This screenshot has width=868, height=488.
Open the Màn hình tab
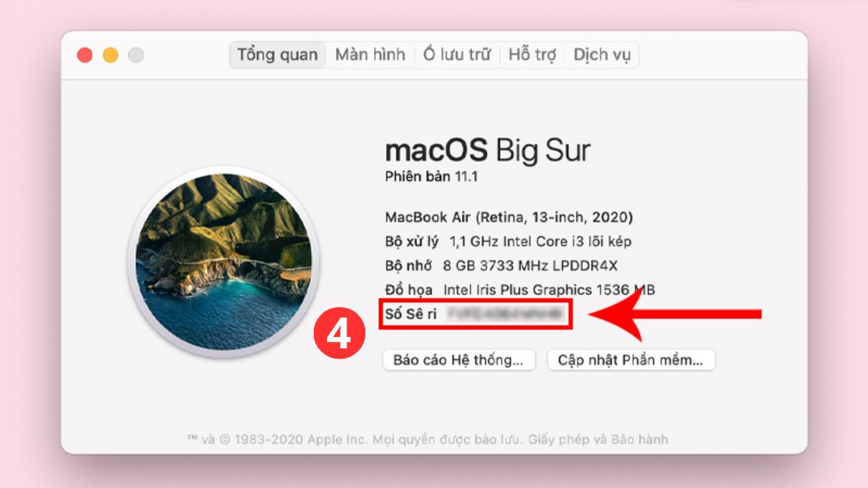[370, 55]
